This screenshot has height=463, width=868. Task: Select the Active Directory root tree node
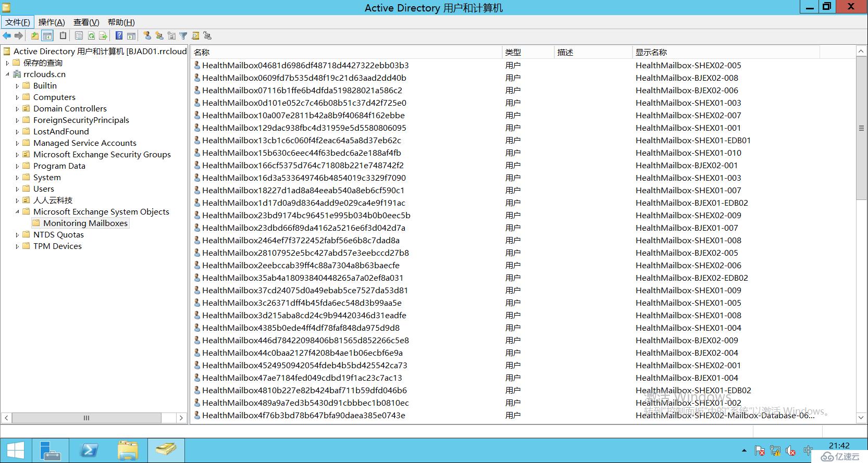click(x=100, y=52)
